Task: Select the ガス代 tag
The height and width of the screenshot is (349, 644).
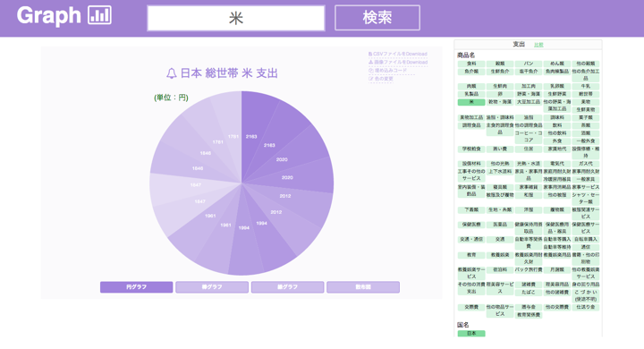Action: pos(586,164)
